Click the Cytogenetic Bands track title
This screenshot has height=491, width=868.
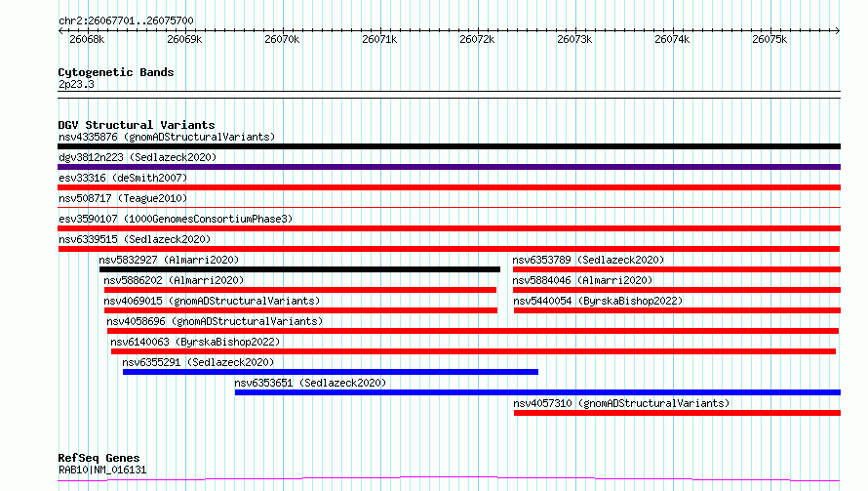coord(116,72)
